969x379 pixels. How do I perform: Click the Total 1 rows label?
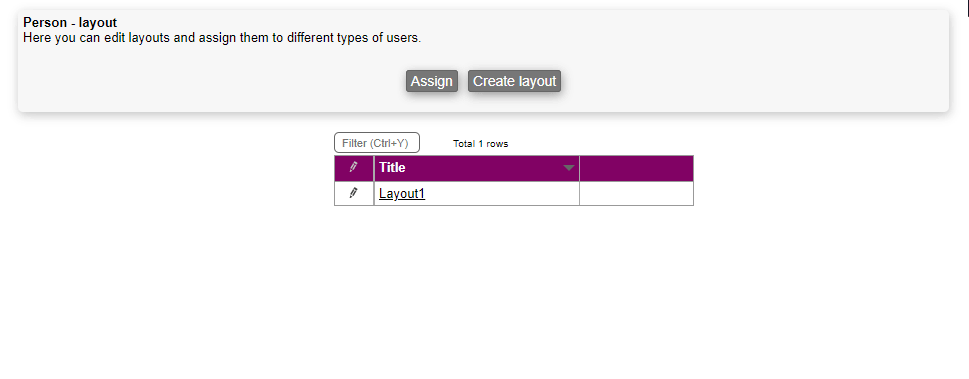click(x=480, y=143)
